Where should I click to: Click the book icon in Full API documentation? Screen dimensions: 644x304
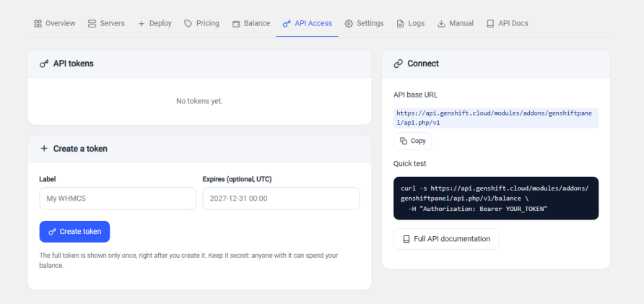click(x=406, y=239)
